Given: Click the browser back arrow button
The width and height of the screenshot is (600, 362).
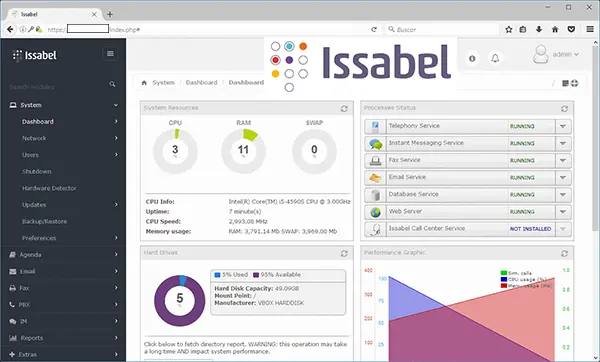Looking at the screenshot, I should click(x=10, y=29).
